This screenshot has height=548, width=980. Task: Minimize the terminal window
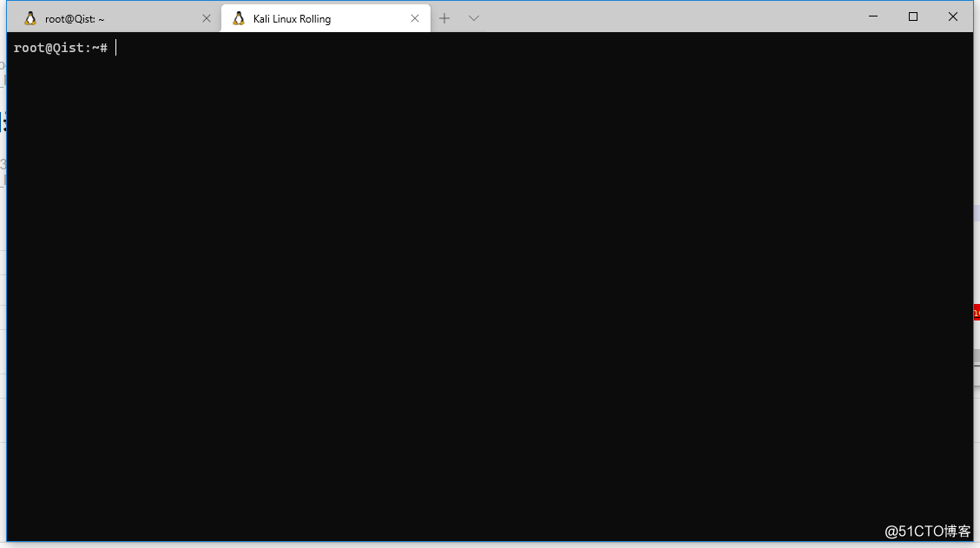point(873,17)
